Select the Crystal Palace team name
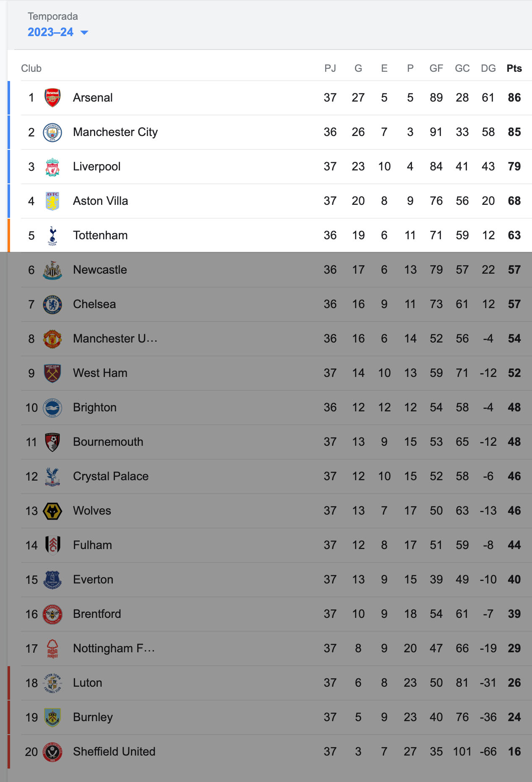 coord(111,476)
